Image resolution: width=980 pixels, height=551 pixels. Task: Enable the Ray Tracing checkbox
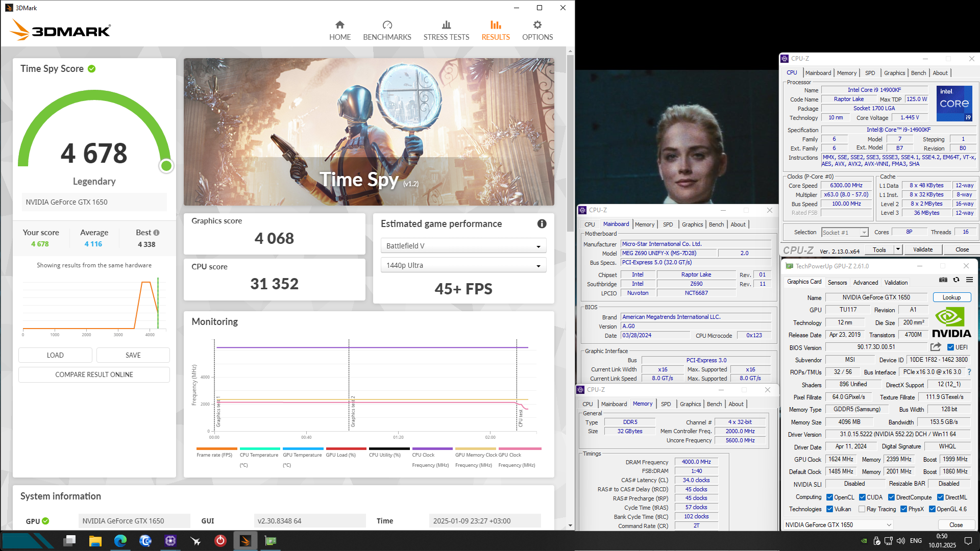(x=862, y=509)
